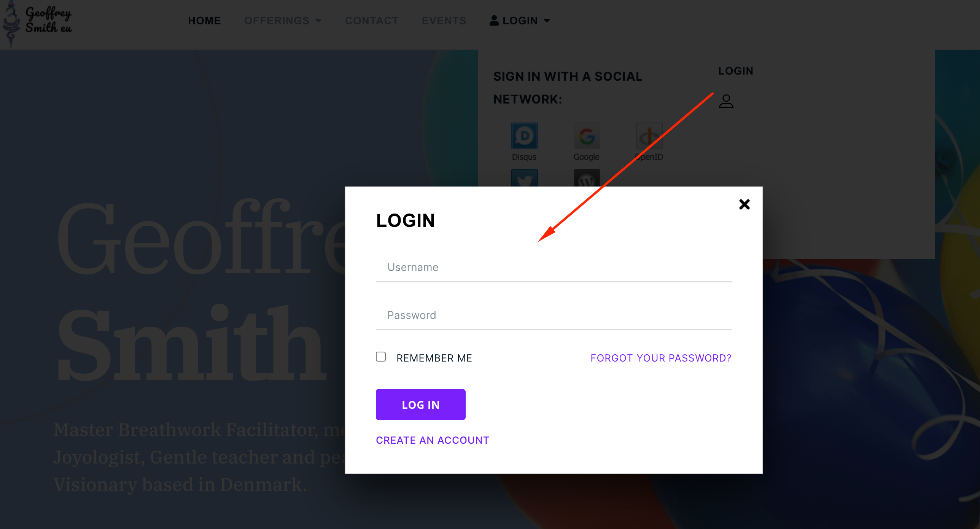Follow the Forgot Your Password link
This screenshot has height=529, width=980.
tap(661, 358)
